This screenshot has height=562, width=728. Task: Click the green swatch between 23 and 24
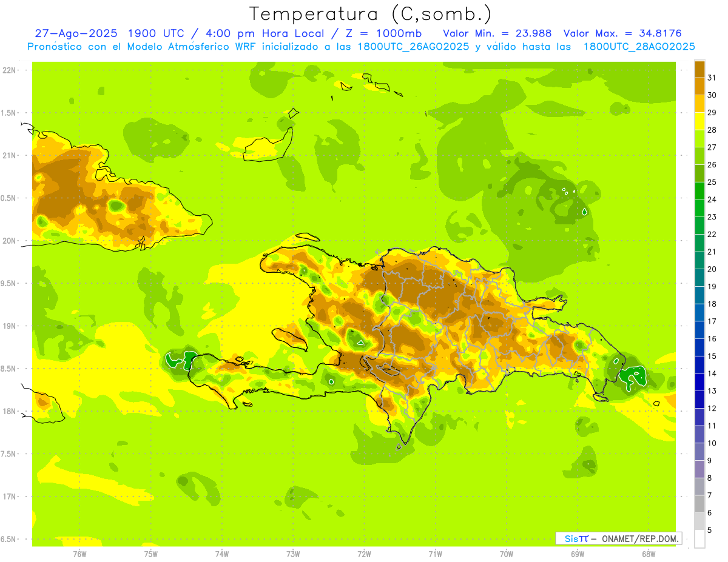(699, 208)
